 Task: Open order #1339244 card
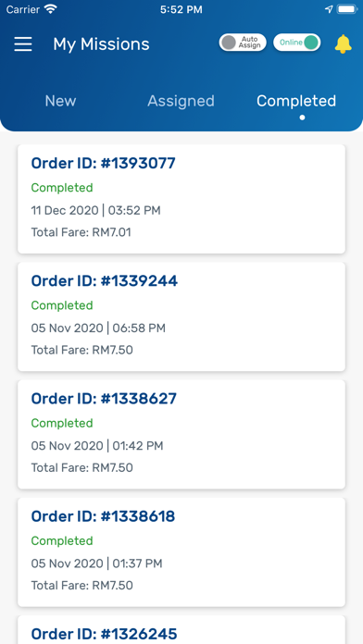181,316
